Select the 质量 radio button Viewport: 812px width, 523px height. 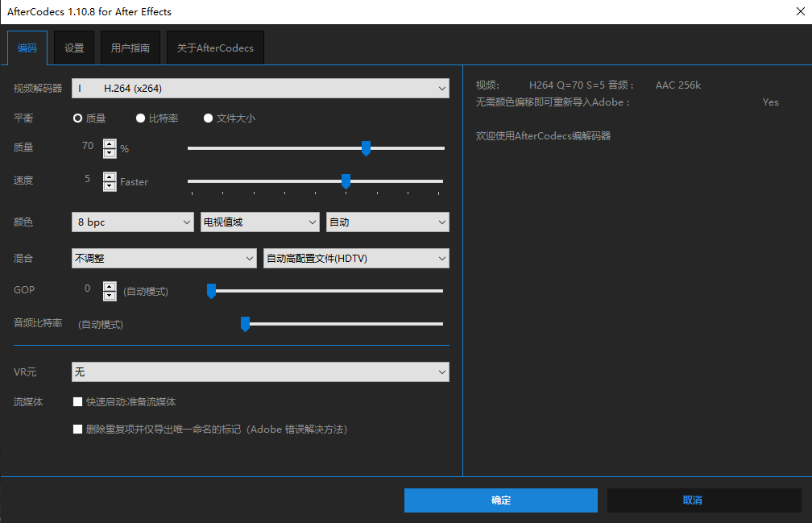coord(77,118)
